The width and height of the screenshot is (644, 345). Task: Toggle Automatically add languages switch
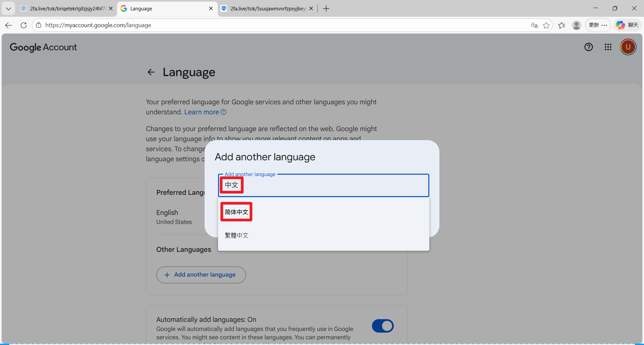[x=383, y=326]
